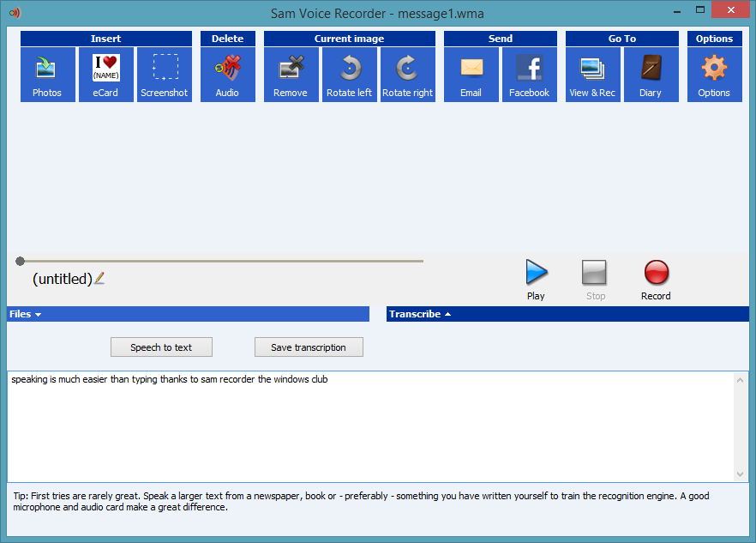Click the Sam Voice Recorder title bar icon
The width and height of the screenshot is (756, 543).
pyautogui.click(x=15, y=13)
